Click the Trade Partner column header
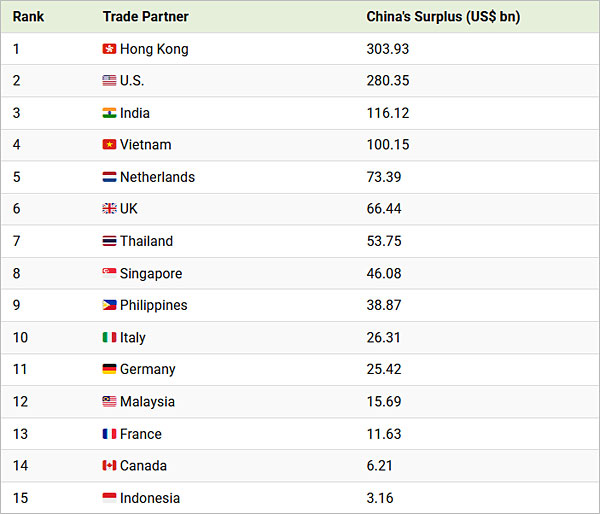The height and width of the screenshot is (514, 600). [x=145, y=17]
